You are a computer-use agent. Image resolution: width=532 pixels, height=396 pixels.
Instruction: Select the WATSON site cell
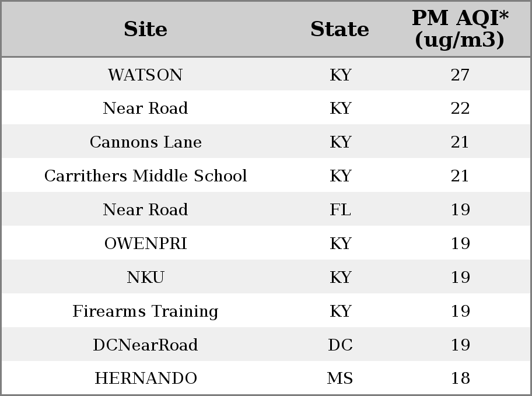145,75
